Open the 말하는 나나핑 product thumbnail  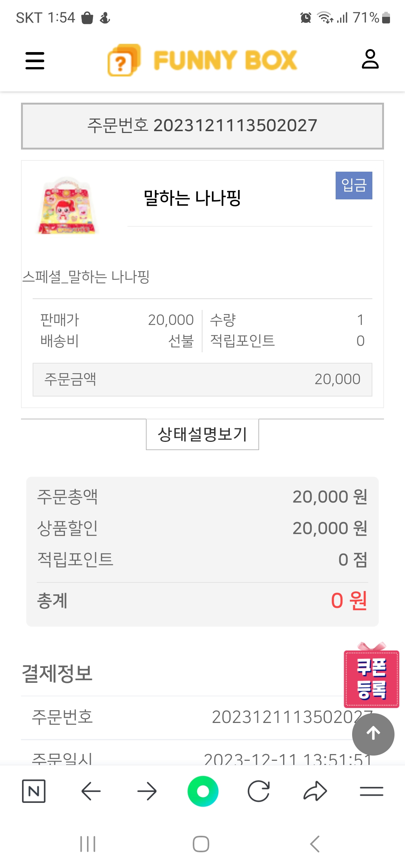coord(67,206)
